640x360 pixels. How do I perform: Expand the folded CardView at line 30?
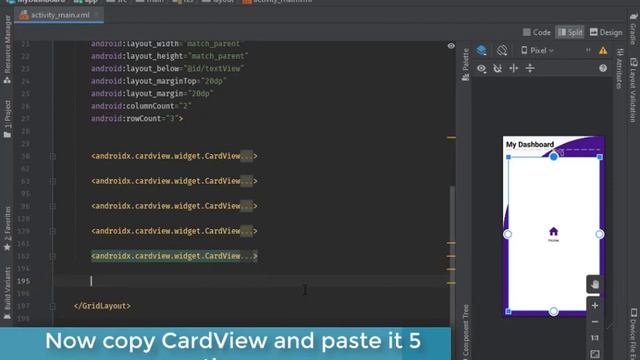click(x=53, y=156)
